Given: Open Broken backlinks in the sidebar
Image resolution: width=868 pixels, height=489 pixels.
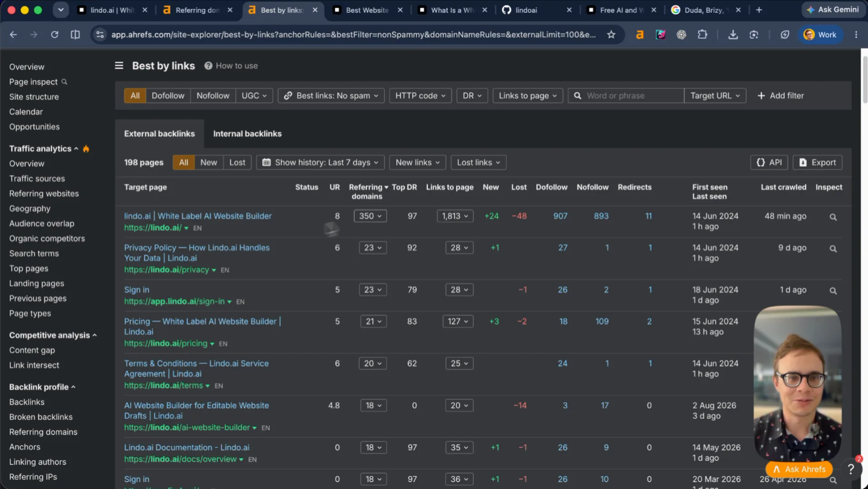Looking at the screenshot, I should pos(41,417).
